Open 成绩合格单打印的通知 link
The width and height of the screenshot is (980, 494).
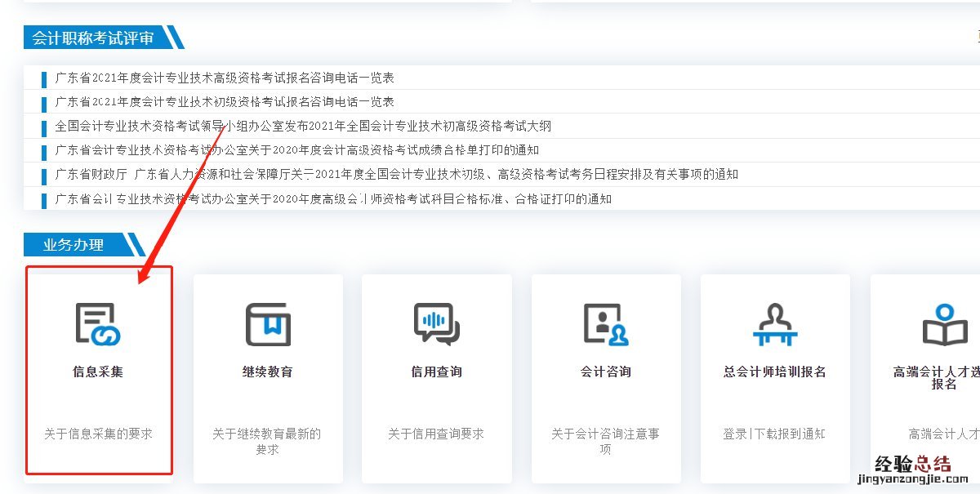[x=297, y=150]
